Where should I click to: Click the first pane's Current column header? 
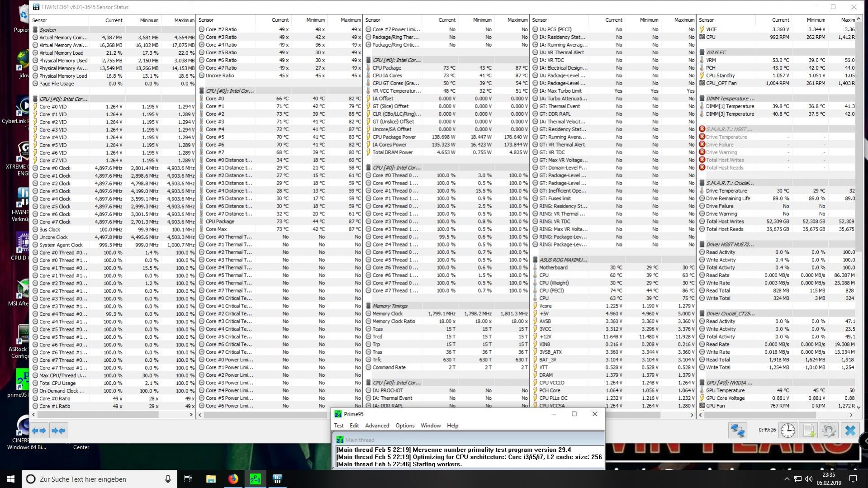(x=107, y=20)
